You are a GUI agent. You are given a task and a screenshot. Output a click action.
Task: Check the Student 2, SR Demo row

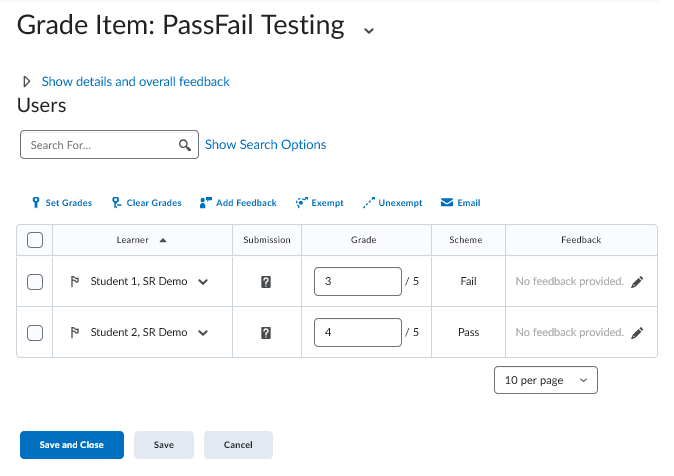click(x=34, y=332)
